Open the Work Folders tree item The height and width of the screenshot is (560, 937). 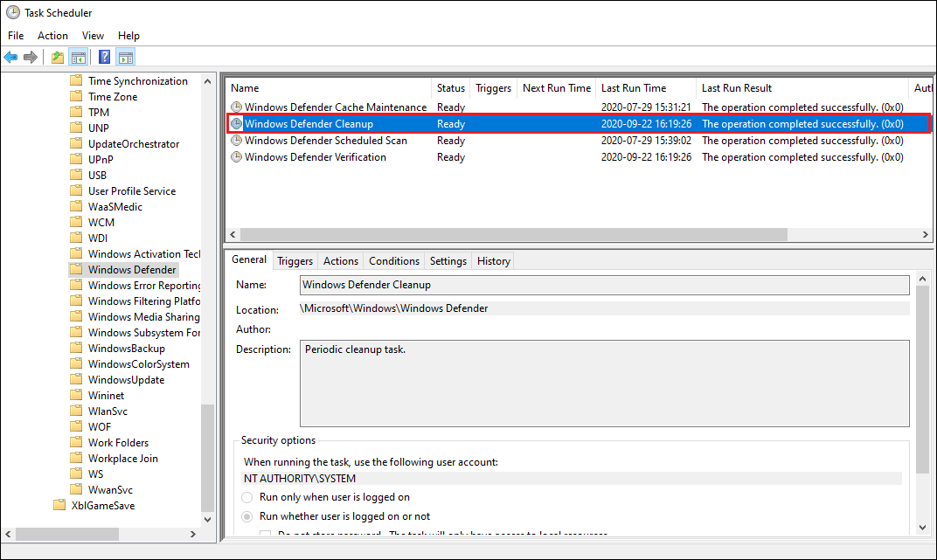tap(118, 442)
